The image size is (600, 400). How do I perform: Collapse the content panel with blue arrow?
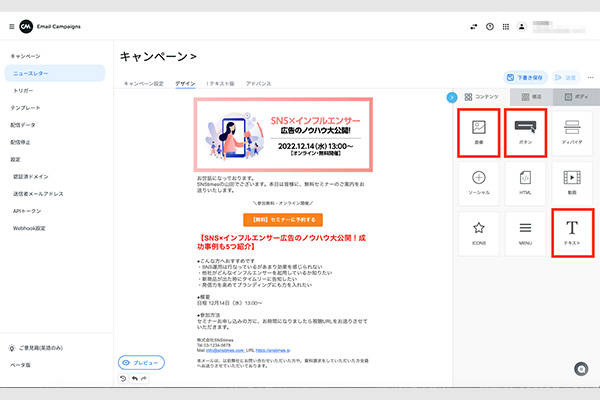452,96
